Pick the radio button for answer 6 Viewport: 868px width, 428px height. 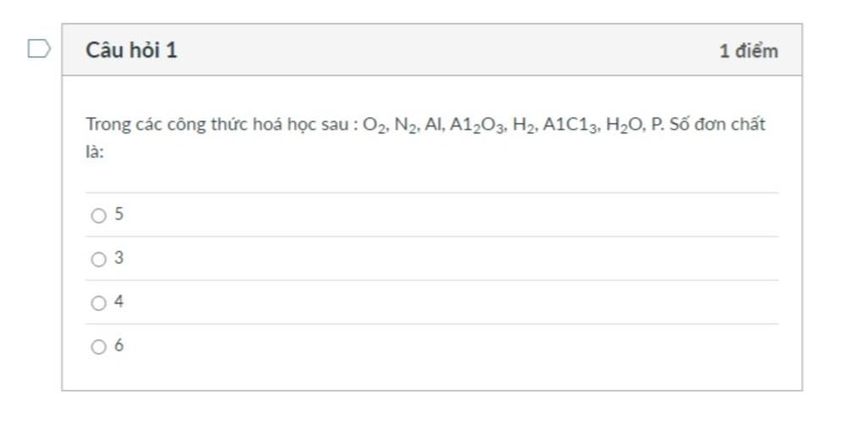[x=98, y=347]
